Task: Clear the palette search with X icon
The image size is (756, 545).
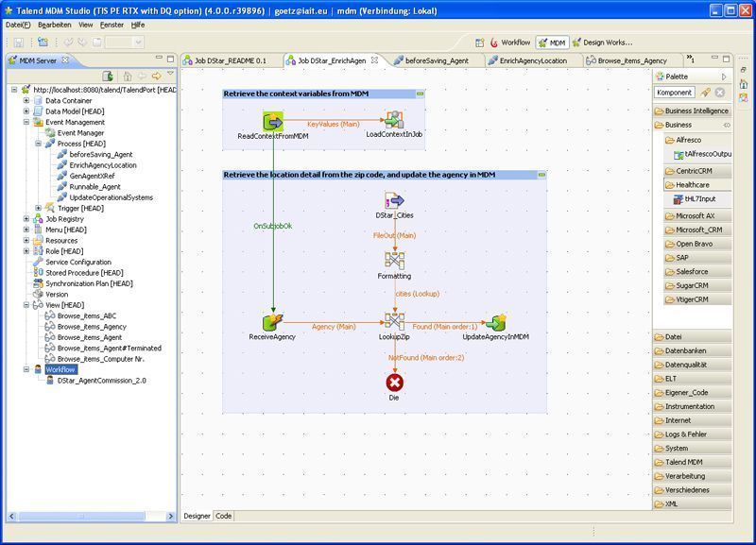Action: click(720, 92)
